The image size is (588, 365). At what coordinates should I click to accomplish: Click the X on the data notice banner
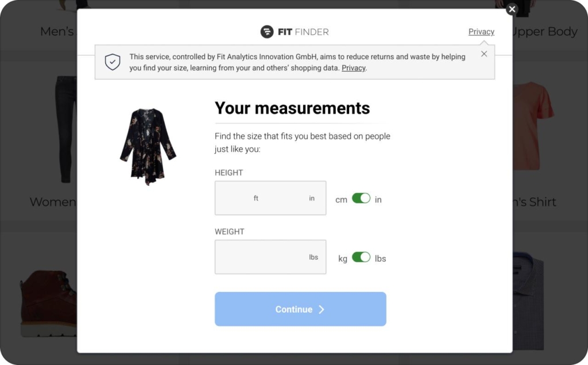tap(484, 53)
